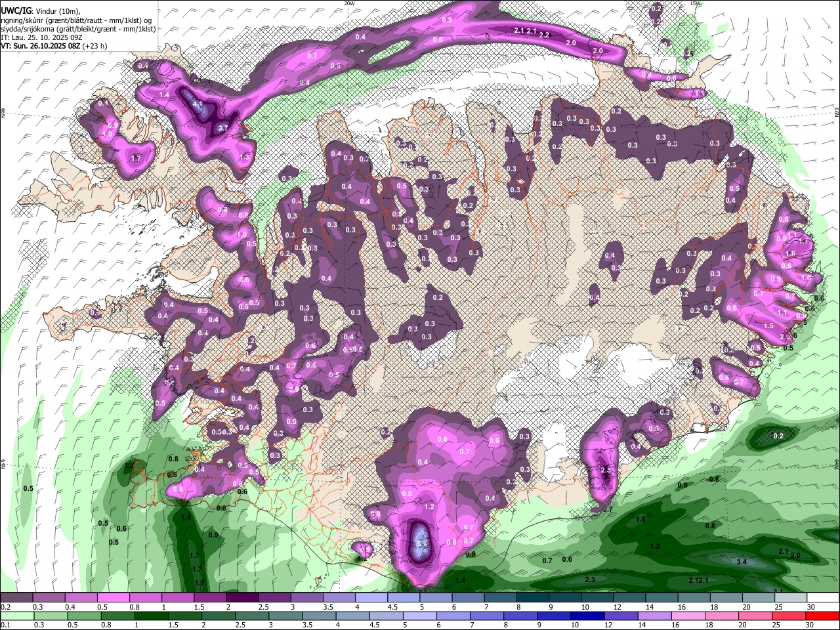This screenshot has width=840, height=630.
Task: Click the white 30 swatch ending the upper legend
Action: coord(822,598)
